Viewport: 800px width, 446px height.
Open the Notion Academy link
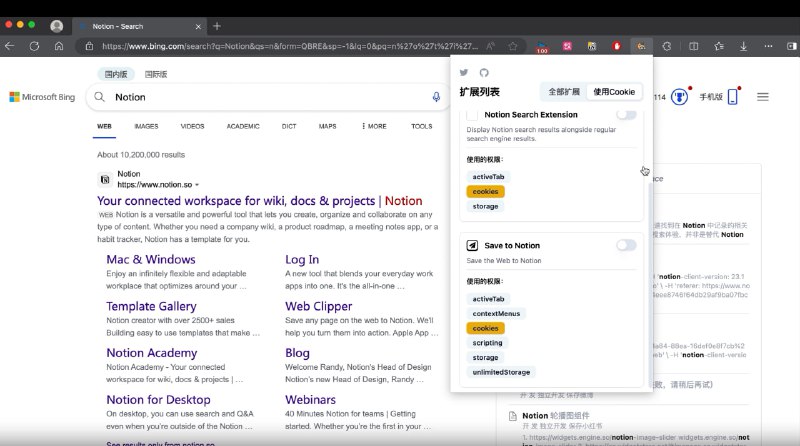coord(152,353)
